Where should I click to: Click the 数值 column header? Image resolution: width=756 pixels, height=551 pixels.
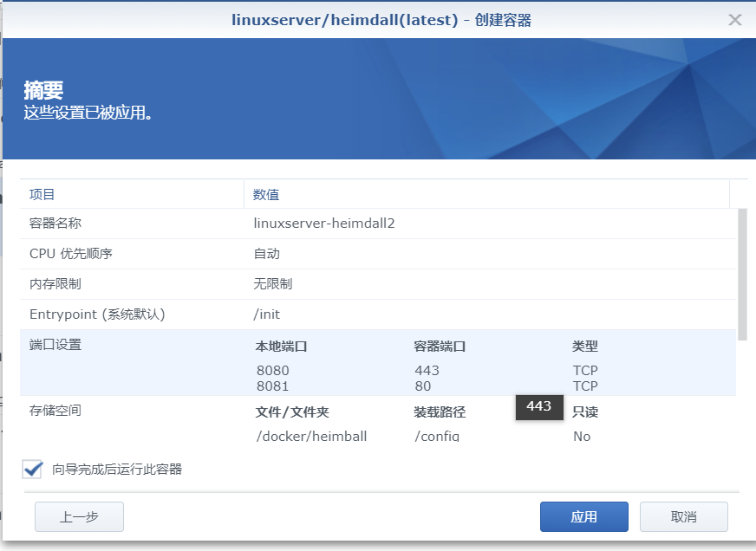click(264, 193)
